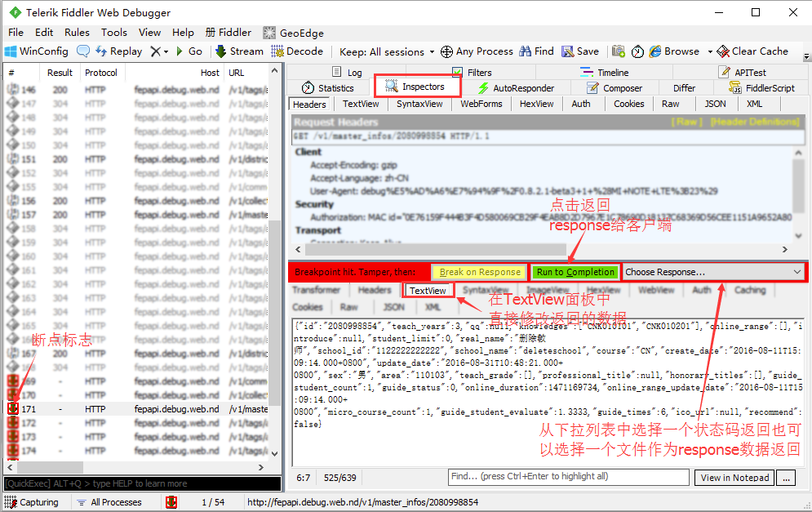Open the Timeline tab
812x512 pixels.
click(605, 73)
